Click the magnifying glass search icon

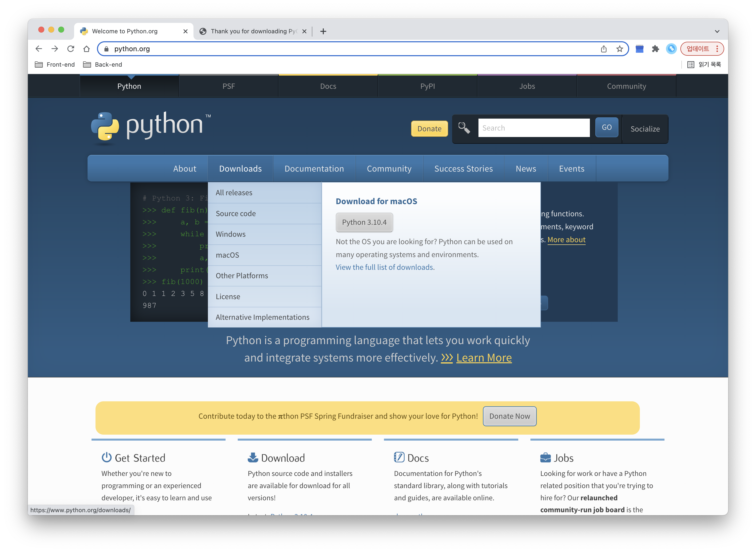(464, 128)
